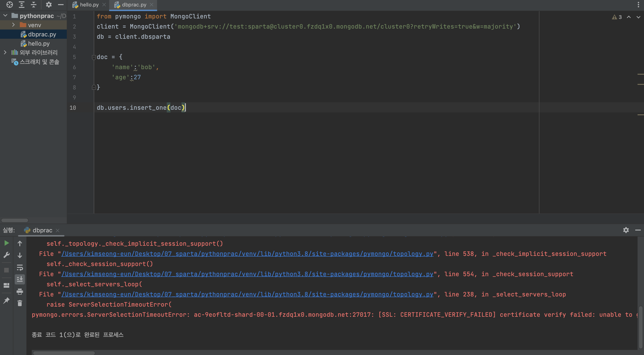
Task: Navigate down the stack trace arrow
Action: pyautogui.click(x=20, y=255)
